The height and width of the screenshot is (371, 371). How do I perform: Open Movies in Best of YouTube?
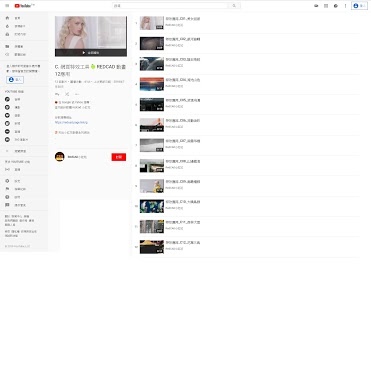[23, 123]
